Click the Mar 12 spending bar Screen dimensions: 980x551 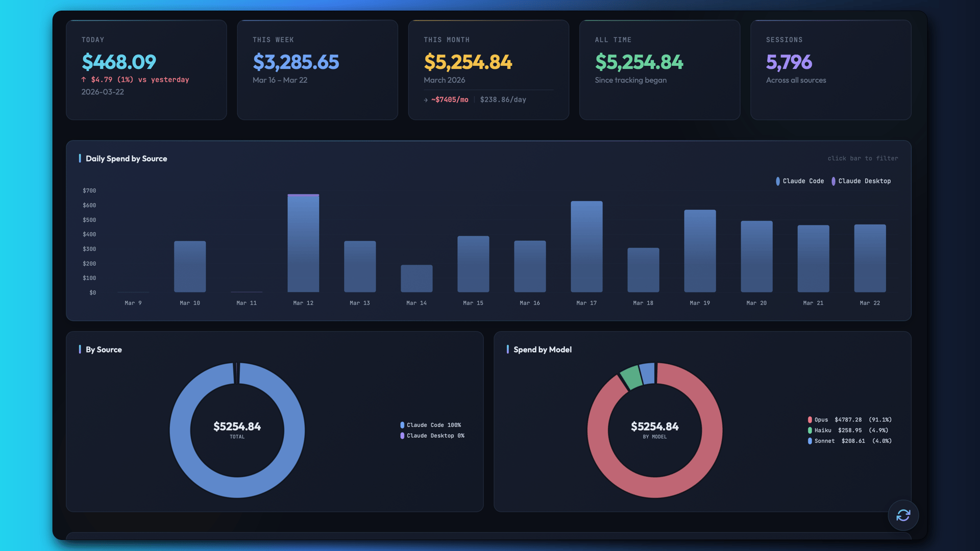pos(303,243)
